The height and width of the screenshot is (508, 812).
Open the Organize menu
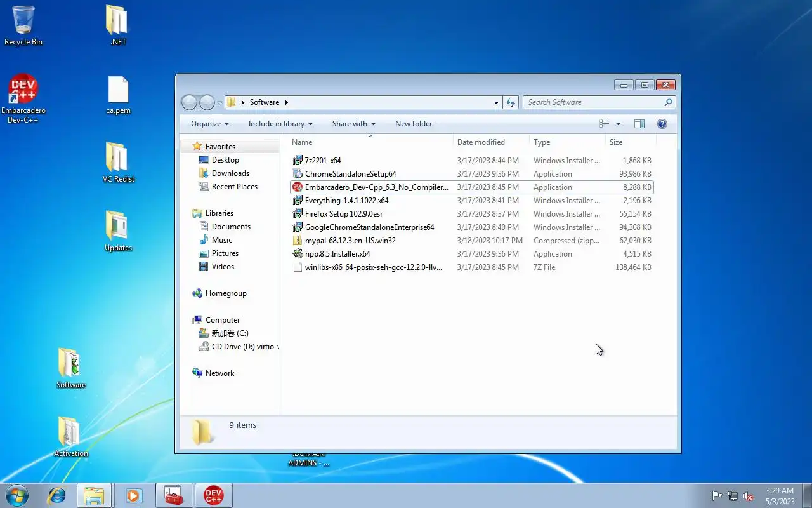pos(210,124)
